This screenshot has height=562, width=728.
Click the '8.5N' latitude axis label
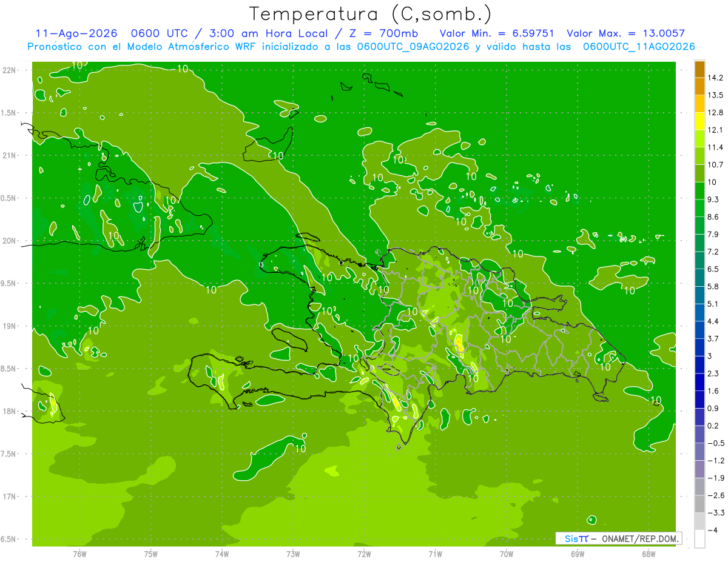(x=8, y=369)
